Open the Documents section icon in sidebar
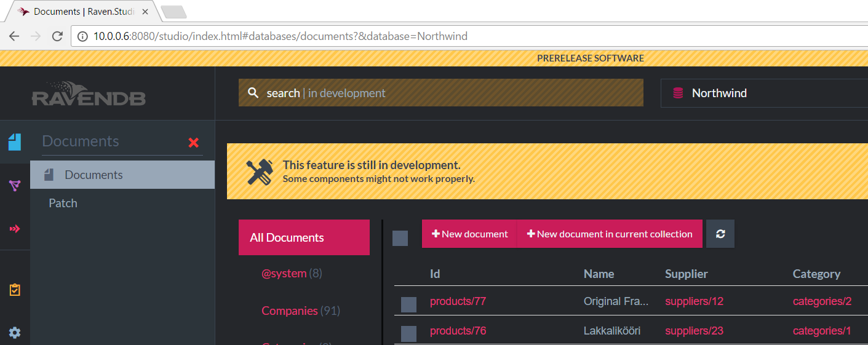This screenshot has height=345, width=868. click(15, 142)
